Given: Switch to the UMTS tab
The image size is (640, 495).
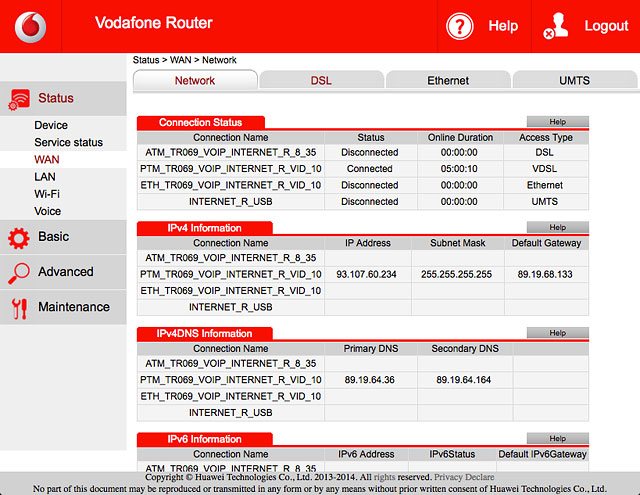Looking at the screenshot, I should click(x=574, y=80).
